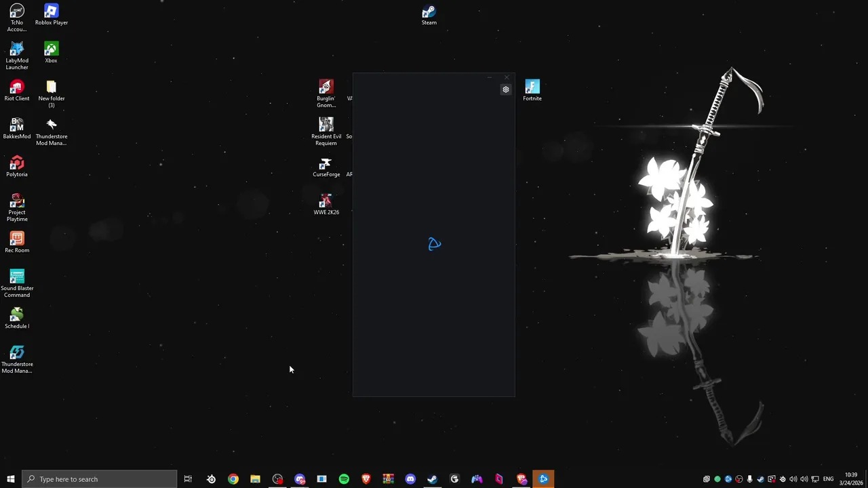Image resolution: width=868 pixels, height=488 pixels.
Task: Select the CurseForge desktop icon
Action: click(x=326, y=167)
